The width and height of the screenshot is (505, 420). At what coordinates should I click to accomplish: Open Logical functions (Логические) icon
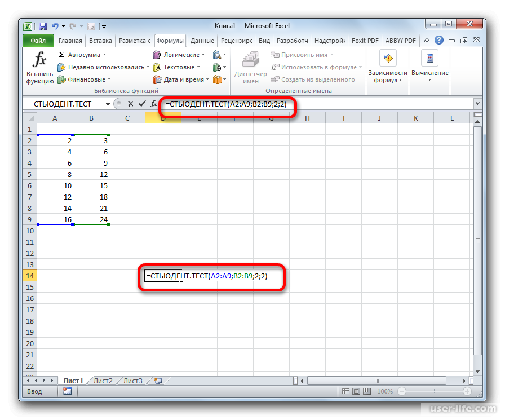point(157,55)
